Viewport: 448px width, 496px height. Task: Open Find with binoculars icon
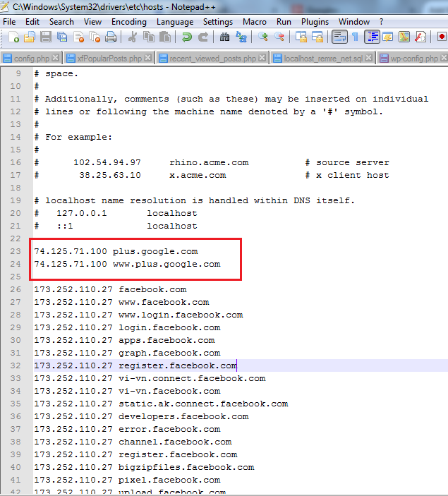click(224, 37)
